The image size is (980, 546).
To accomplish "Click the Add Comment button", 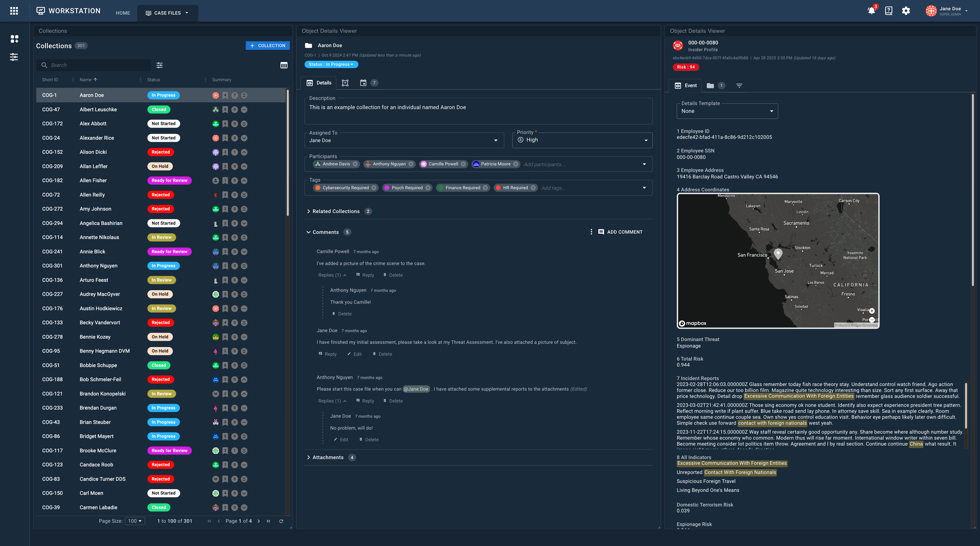I will [620, 232].
